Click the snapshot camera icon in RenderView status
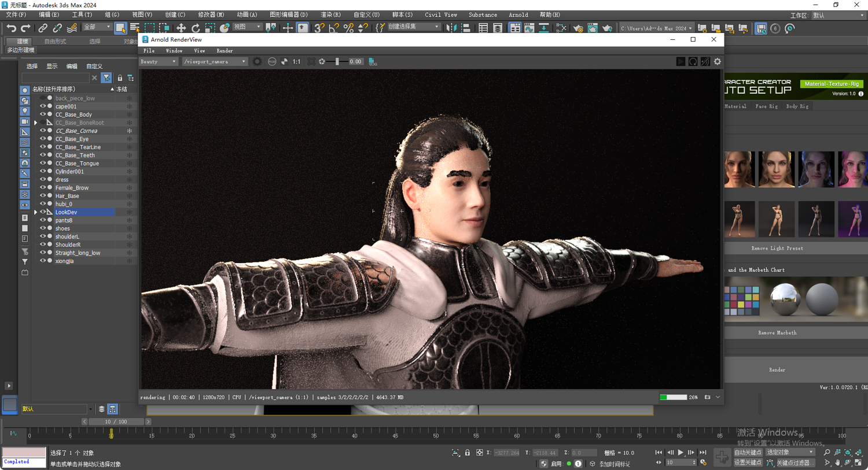 pyautogui.click(x=707, y=397)
